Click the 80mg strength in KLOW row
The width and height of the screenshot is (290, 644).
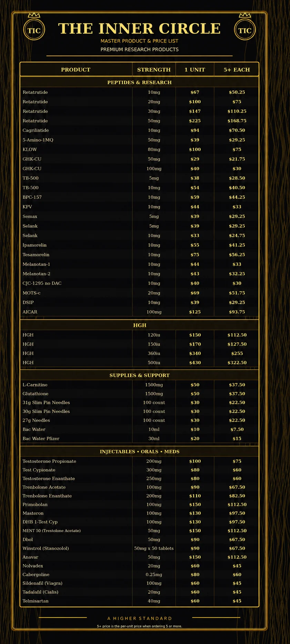(x=154, y=149)
